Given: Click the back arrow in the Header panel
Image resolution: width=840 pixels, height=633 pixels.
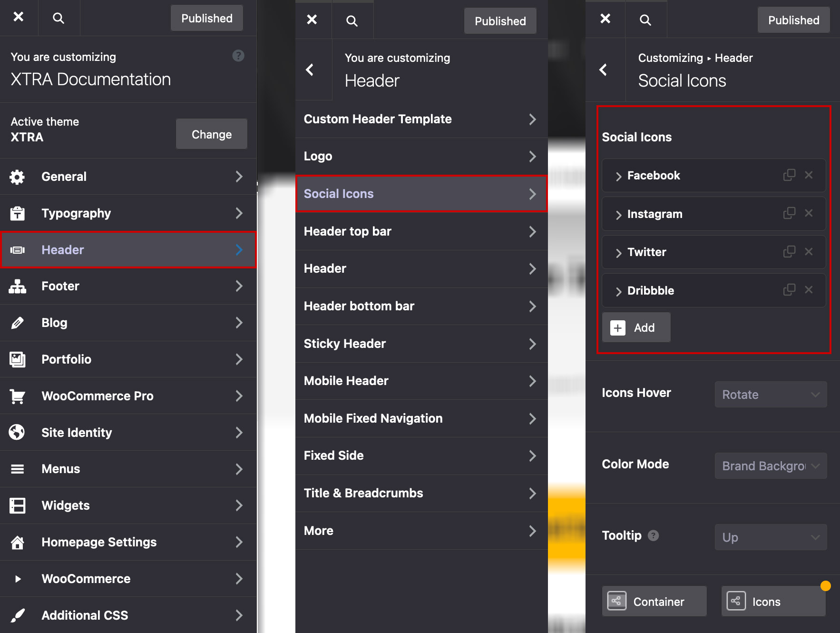Looking at the screenshot, I should click(310, 70).
